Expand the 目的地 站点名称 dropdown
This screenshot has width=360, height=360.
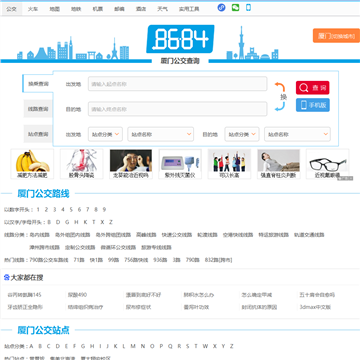click(297, 134)
